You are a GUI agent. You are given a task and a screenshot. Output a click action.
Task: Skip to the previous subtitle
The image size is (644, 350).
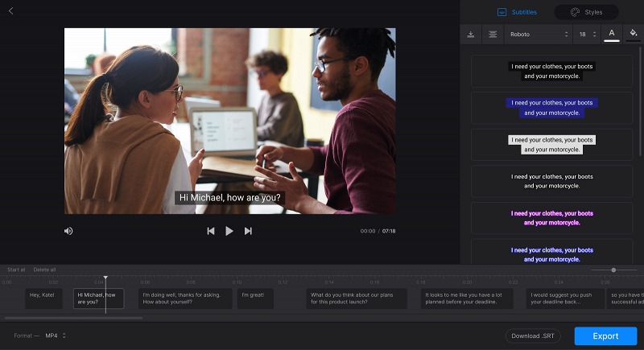tap(211, 231)
